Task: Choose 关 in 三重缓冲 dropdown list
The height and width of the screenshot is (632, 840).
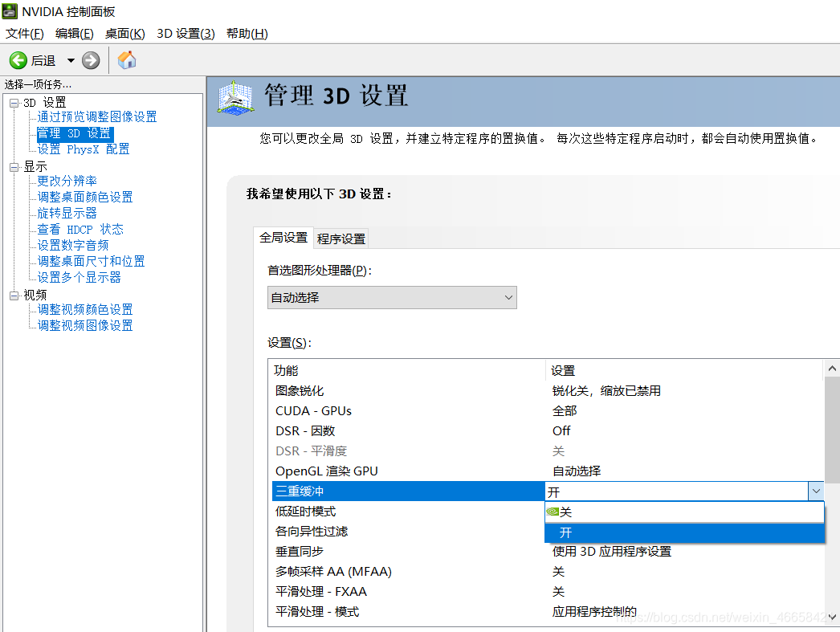Action: tap(684, 512)
